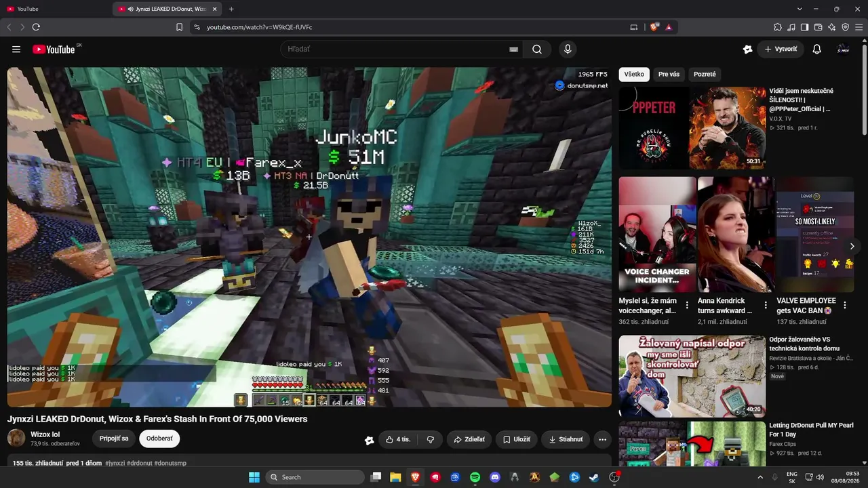This screenshot has height=488, width=868.
Task: Open a new browser tab
Action: pos(231,9)
